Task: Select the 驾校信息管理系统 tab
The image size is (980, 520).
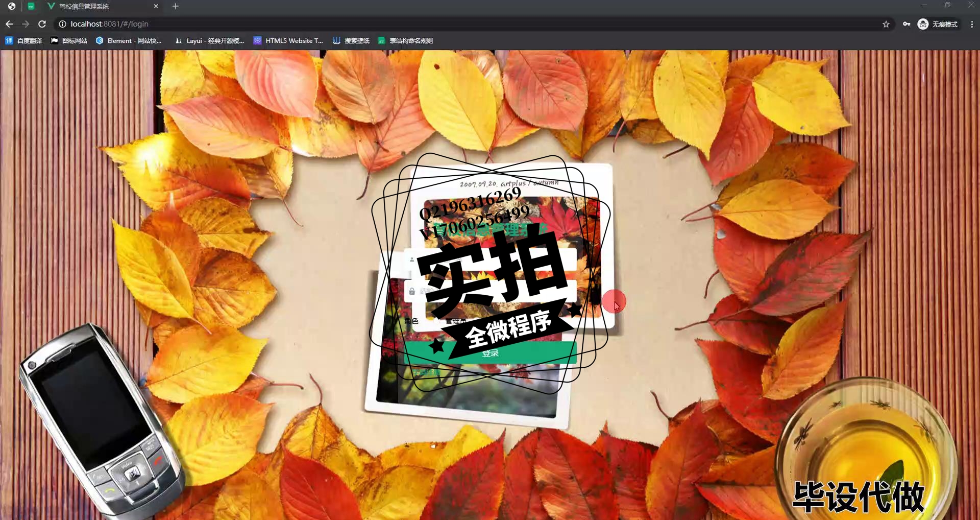Action: coord(102,6)
